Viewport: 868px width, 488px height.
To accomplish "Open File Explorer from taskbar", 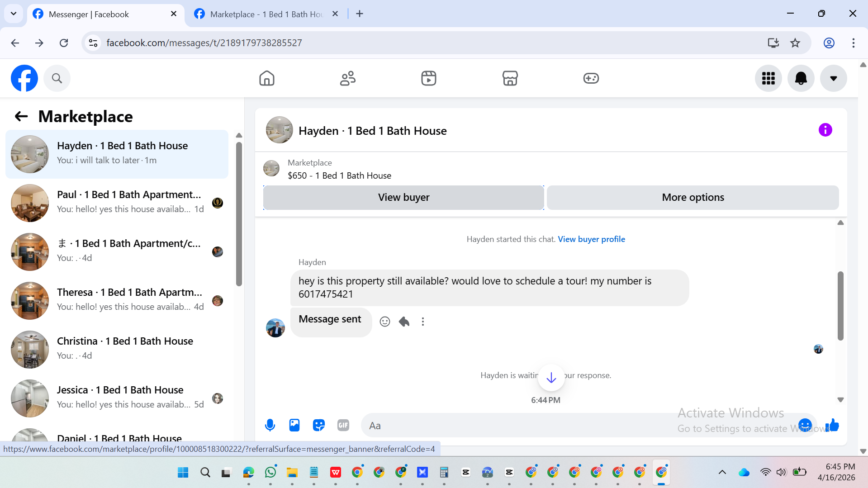I will [x=292, y=473].
